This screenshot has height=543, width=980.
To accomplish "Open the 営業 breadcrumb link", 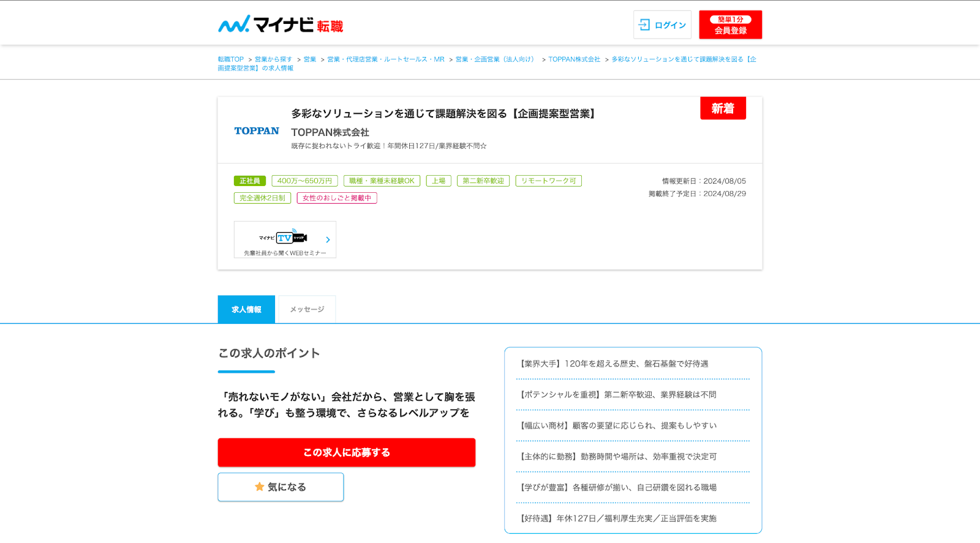I will coord(310,59).
